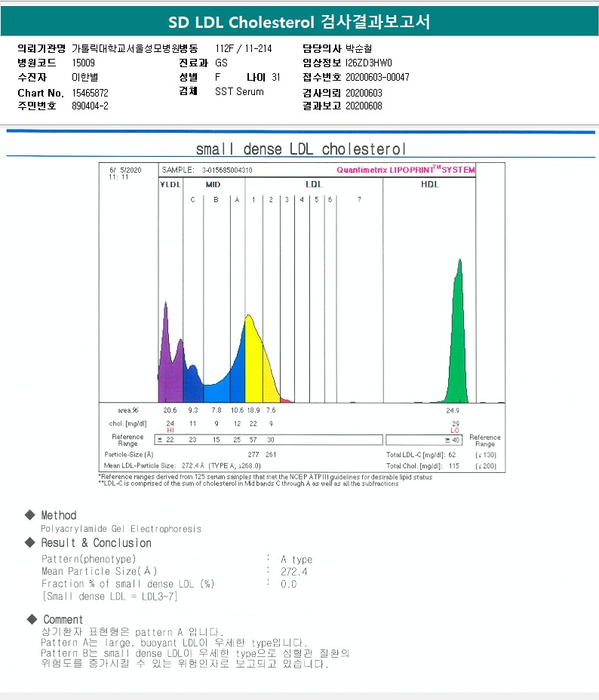Viewport: 599px width, 700px height.
Task: Select the 주민번호 value '890404-2'
Action: [90, 106]
